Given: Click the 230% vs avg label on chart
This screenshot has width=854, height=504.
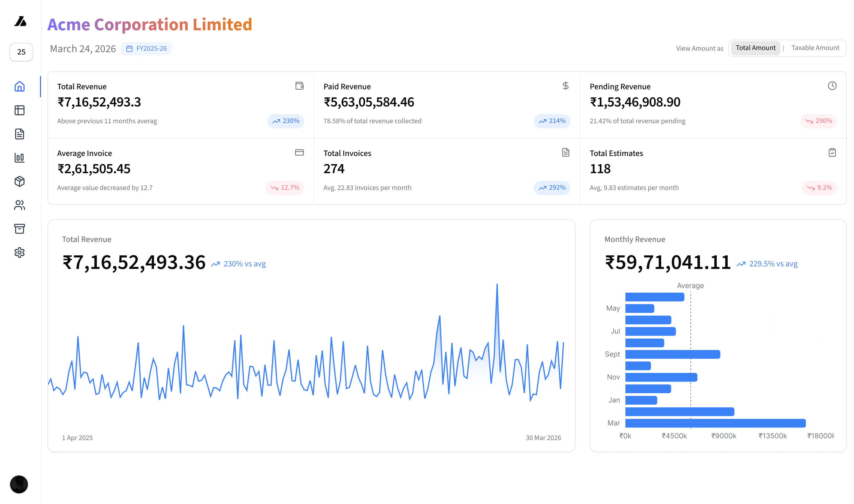Looking at the screenshot, I should pos(245,264).
